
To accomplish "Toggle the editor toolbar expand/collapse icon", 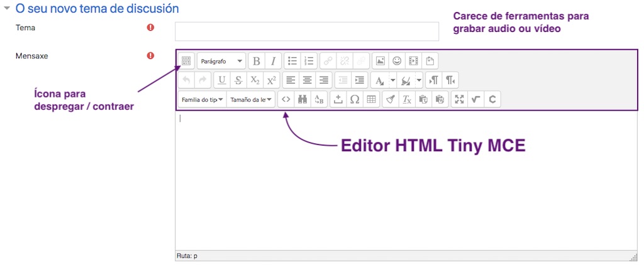I will 186,61.
